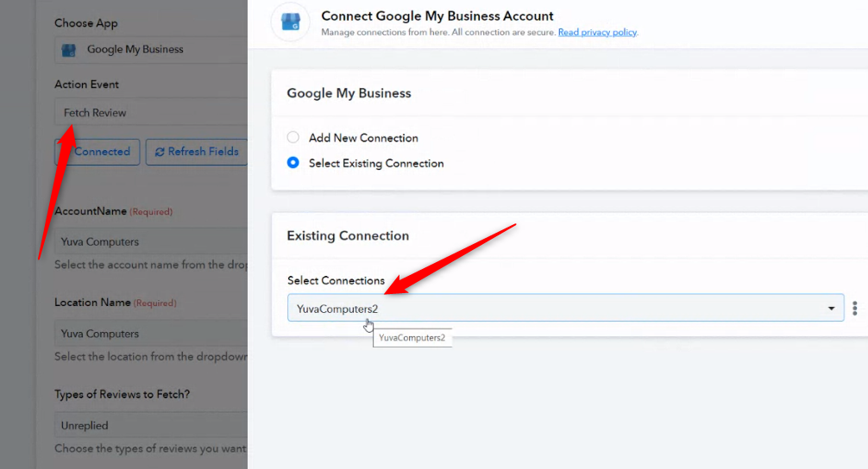
Task: Select the Add New Connection radio button
Action: (292, 137)
